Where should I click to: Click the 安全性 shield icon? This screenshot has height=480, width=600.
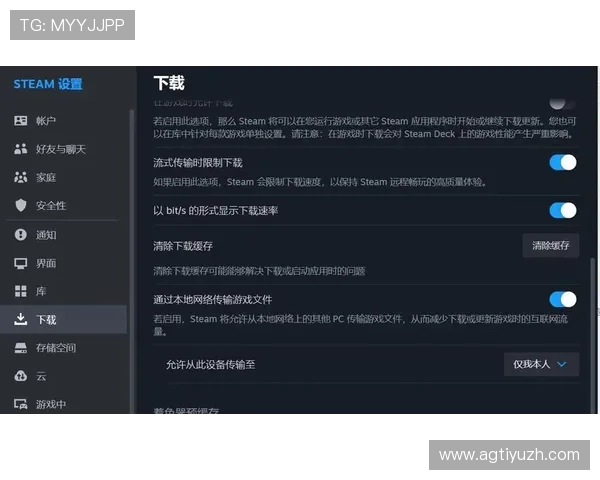[21, 206]
